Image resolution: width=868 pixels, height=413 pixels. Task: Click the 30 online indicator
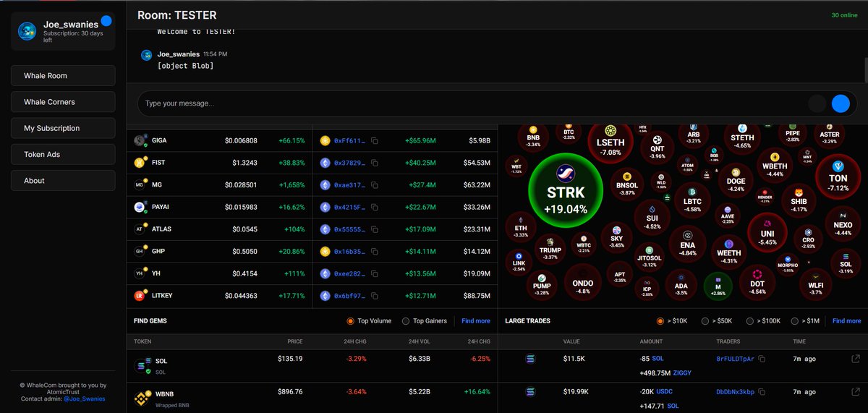click(x=846, y=15)
